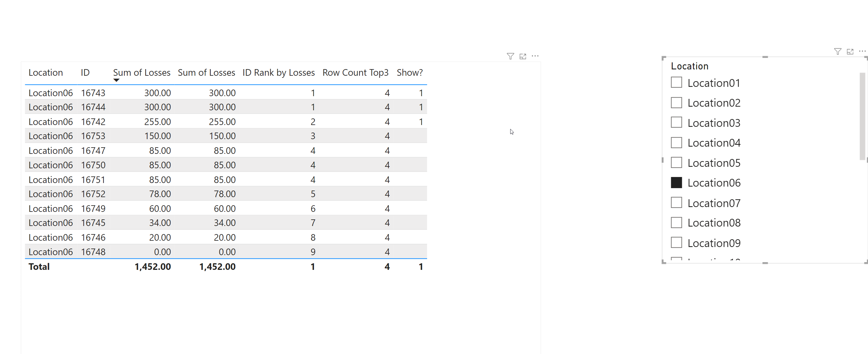Click the bottom-middle resize handle of the slicer

[765, 263]
